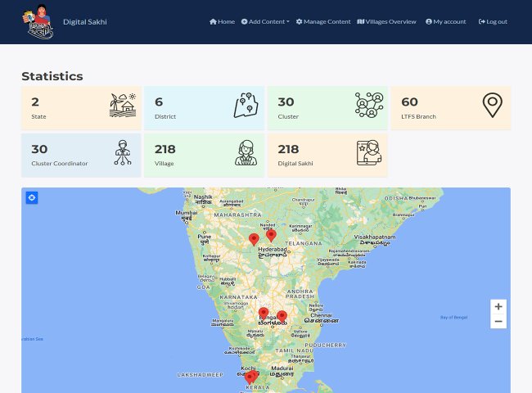The height and width of the screenshot is (393, 532).
Task: Open the Home navigation link
Action: (x=223, y=22)
